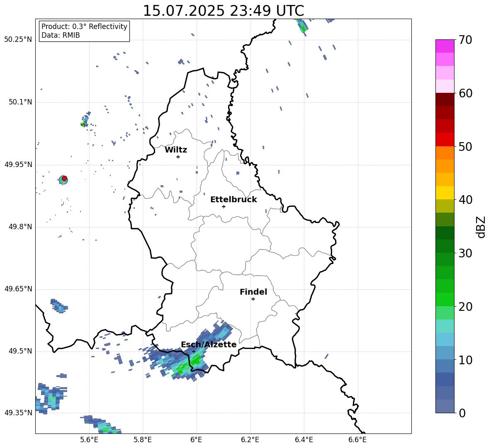The image size is (491, 448).
Task: Click the red radar site marker
Action: [x=64, y=179]
